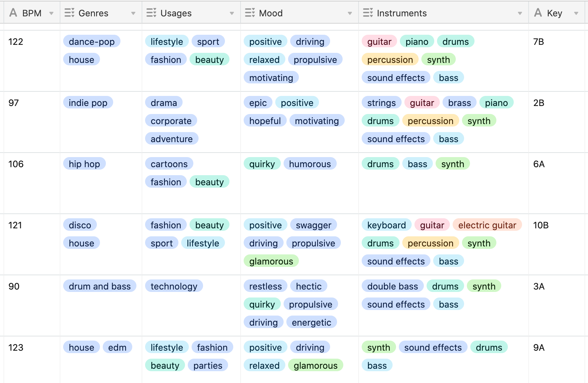Click the percussion tag in the 97 BPM row
This screenshot has width=588, height=383.
coord(430,121)
